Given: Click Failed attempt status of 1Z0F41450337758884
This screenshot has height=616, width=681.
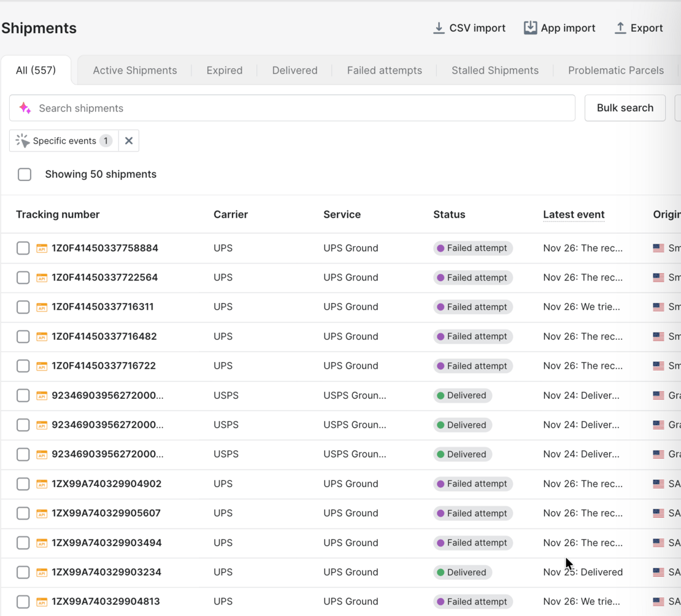Looking at the screenshot, I should coord(472,248).
